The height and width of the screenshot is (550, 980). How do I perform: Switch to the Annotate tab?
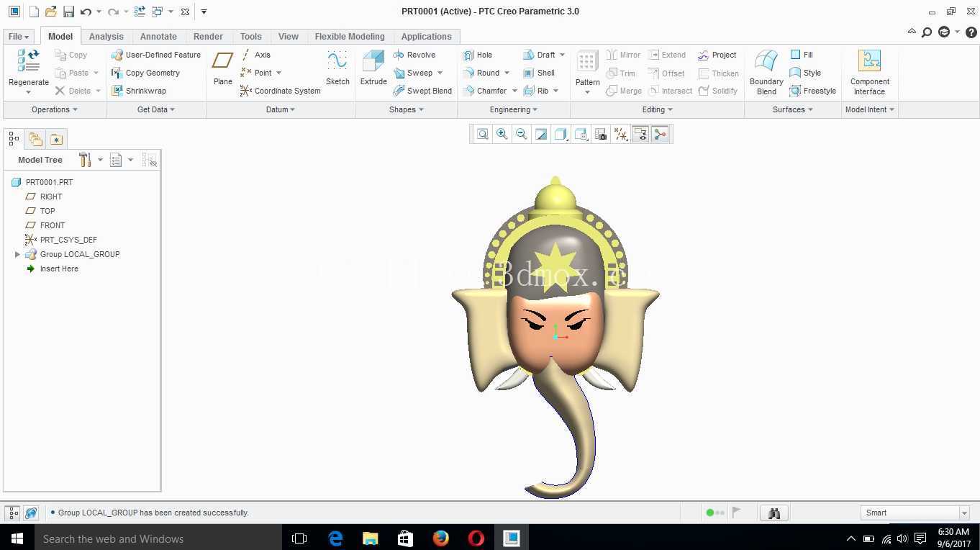[x=158, y=36]
